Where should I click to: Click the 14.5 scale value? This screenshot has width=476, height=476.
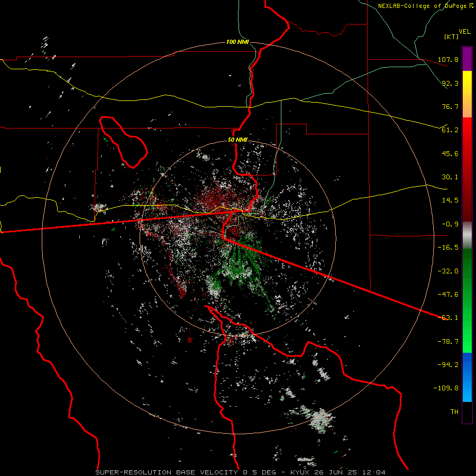pos(450,200)
